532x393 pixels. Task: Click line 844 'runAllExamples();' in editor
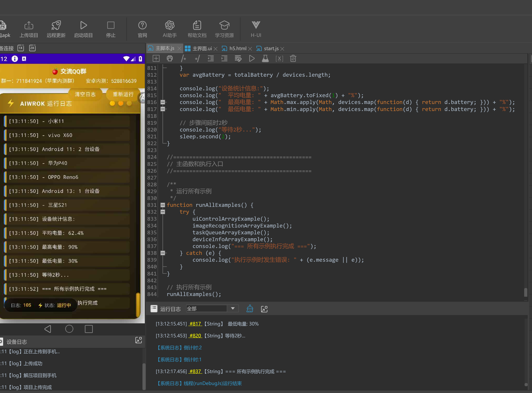coord(194,294)
